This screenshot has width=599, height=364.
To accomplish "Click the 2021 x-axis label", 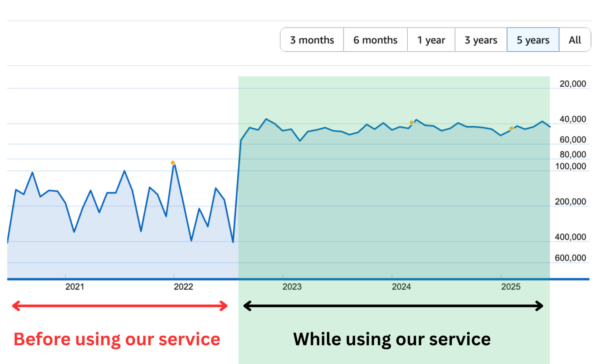I will pos(75,286).
